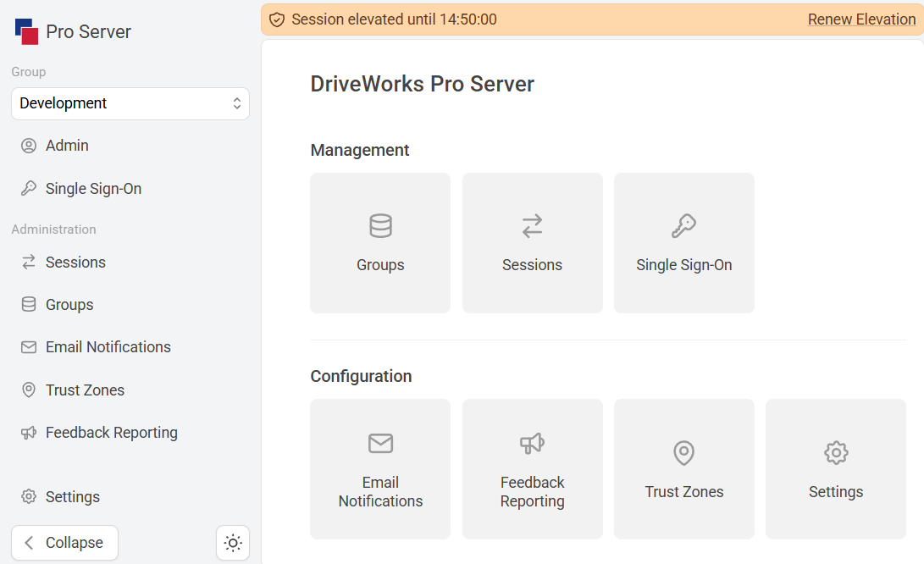This screenshot has height=564, width=924.
Task: Open the Trust Zones configuration tile
Action: [x=684, y=469]
